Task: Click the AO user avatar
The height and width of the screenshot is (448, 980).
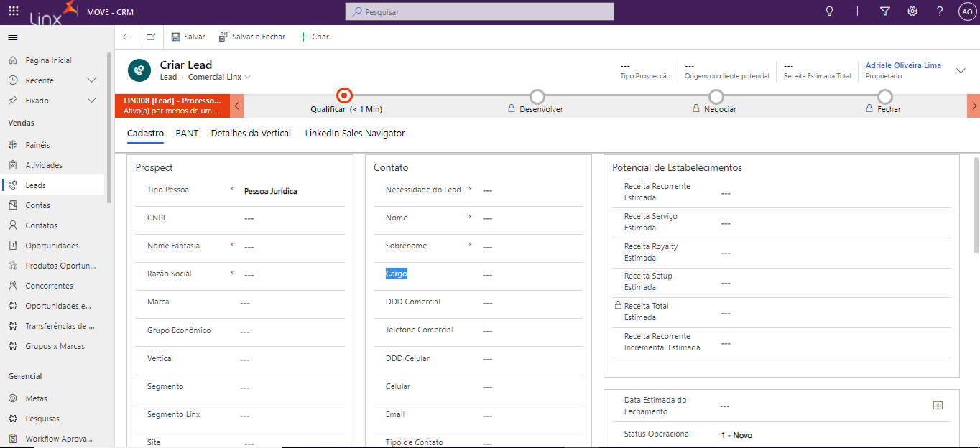Action: tap(967, 11)
